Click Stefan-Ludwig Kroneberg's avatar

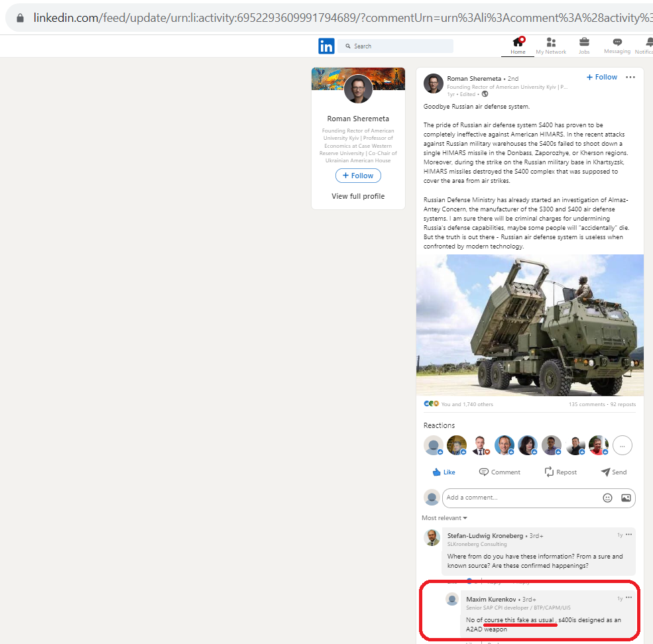(x=432, y=537)
